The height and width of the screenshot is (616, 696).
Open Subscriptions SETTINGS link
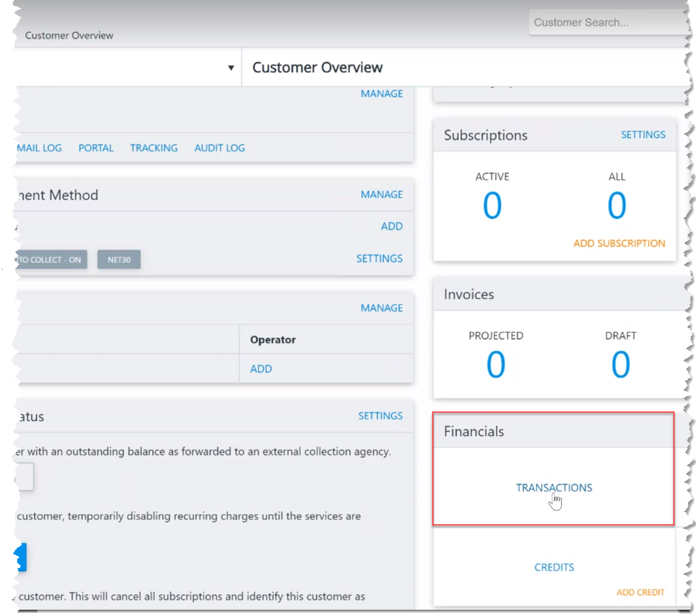643,135
